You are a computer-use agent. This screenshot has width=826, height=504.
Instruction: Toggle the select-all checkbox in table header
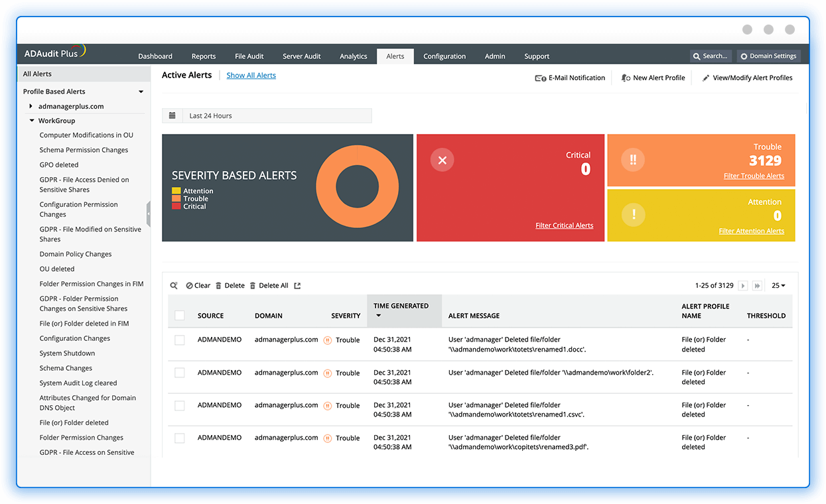click(179, 316)
